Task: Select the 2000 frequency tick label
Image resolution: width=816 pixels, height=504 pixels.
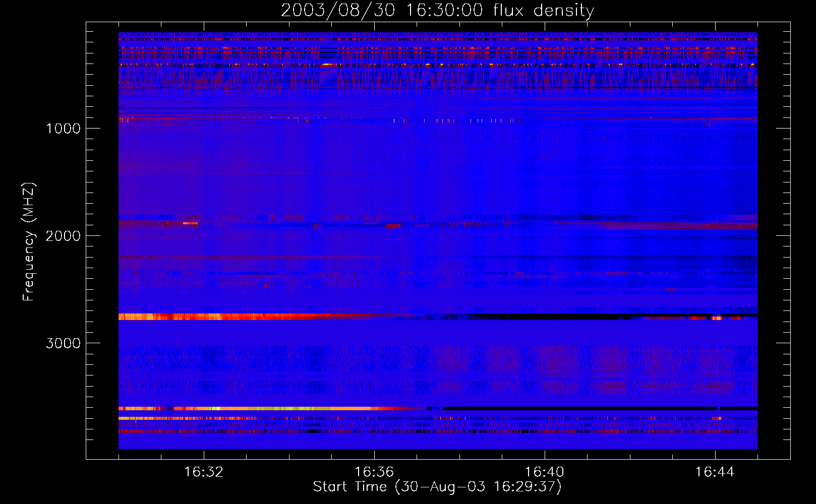Action: [x=63, y=236]
